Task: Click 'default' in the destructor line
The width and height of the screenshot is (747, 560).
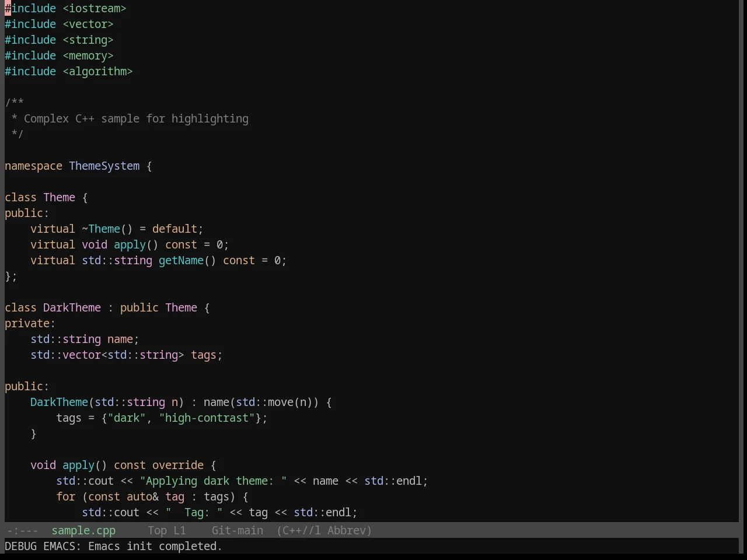Action: tap(174, 229)
